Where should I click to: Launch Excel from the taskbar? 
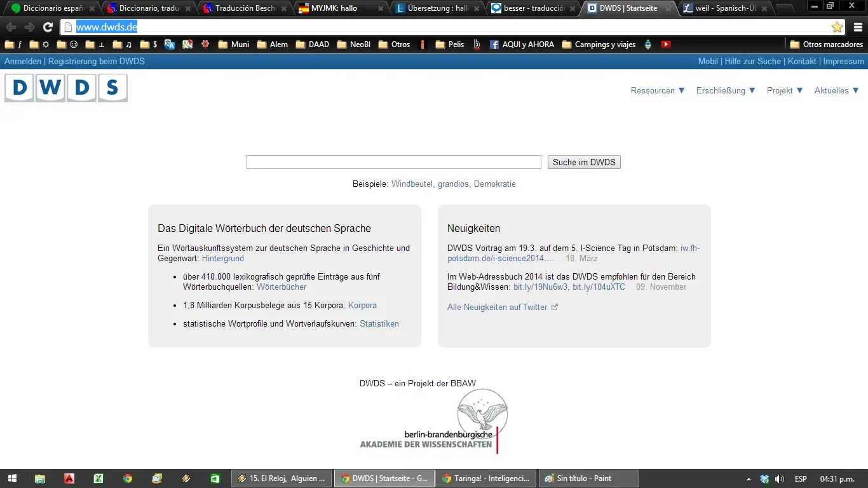98,478
